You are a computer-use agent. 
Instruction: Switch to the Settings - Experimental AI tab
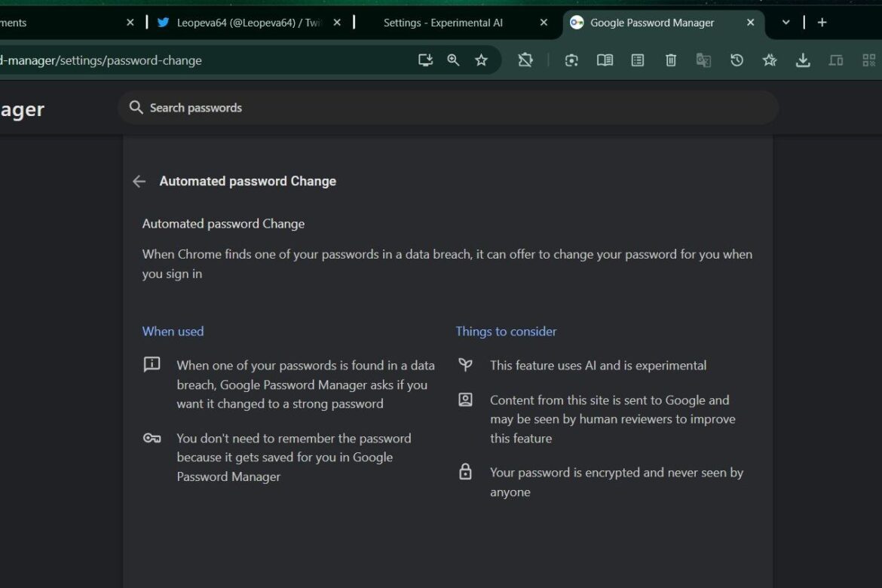443,23
